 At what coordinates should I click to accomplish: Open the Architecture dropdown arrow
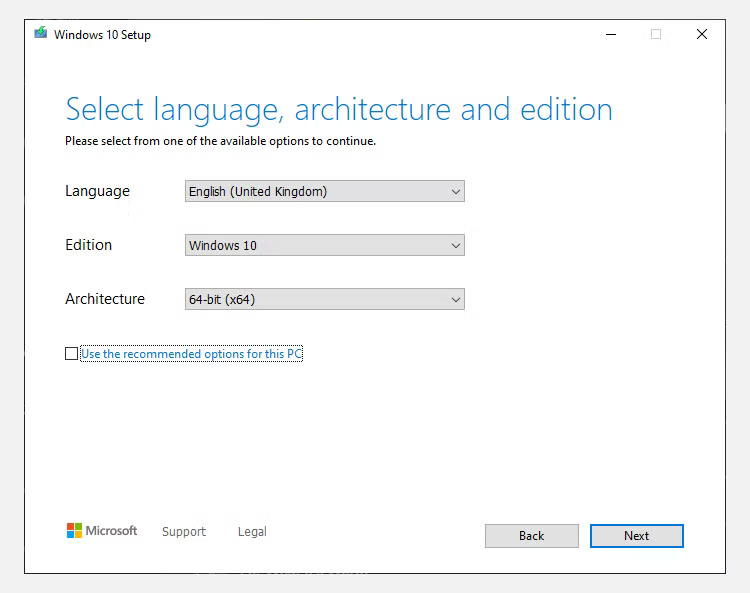coord(456,299)
